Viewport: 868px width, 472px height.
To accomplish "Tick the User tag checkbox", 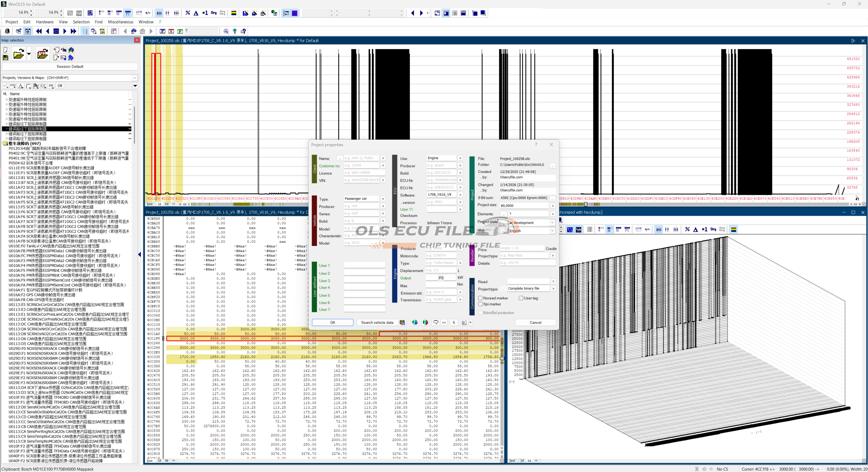I will [521, 298].
